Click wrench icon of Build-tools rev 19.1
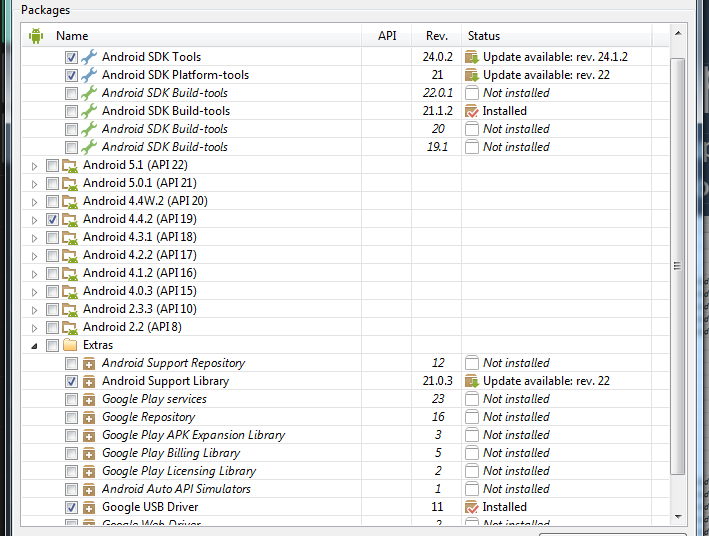This screenshot has width=709, height=536. pos(89,147)
